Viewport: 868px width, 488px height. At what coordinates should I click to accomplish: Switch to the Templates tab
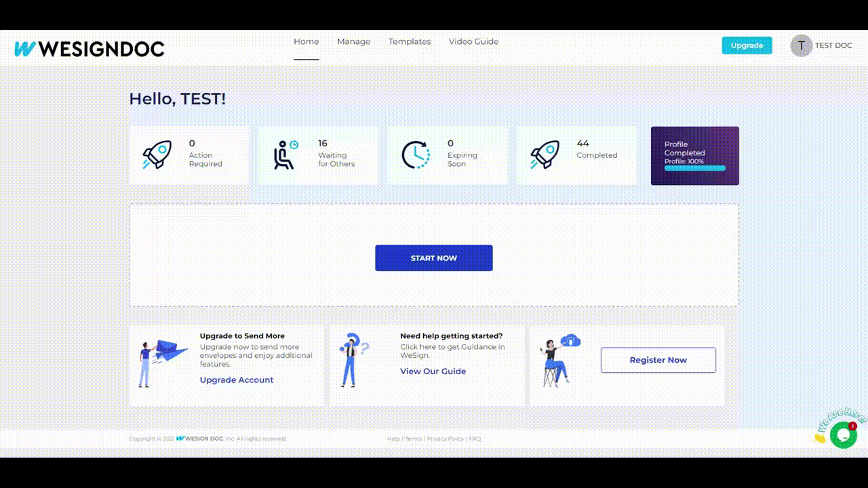[x=410, y=41]
